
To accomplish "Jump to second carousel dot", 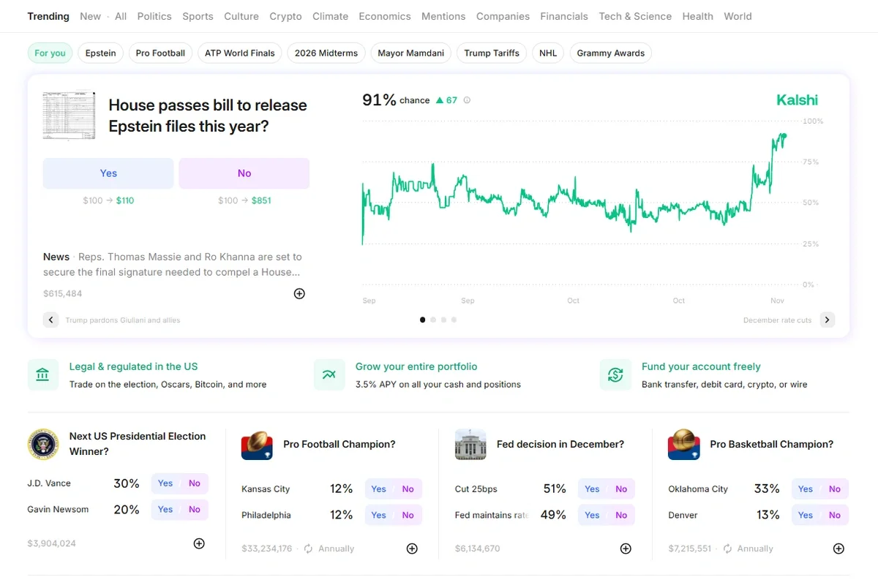I will pyautogui.click(x=433, y=320).
